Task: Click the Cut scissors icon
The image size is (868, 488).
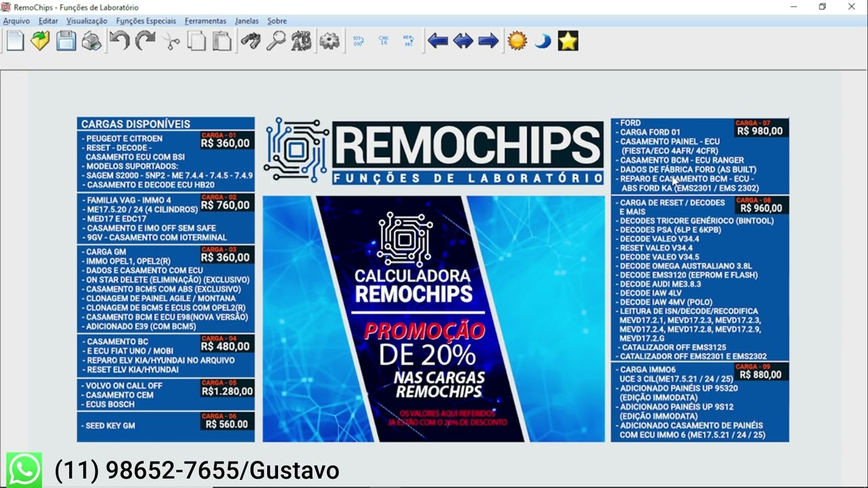Action: (x=171, y=41)
